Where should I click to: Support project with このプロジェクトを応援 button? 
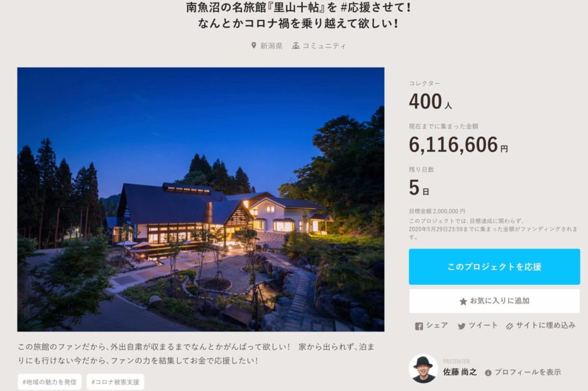click(x=494, y=267)
